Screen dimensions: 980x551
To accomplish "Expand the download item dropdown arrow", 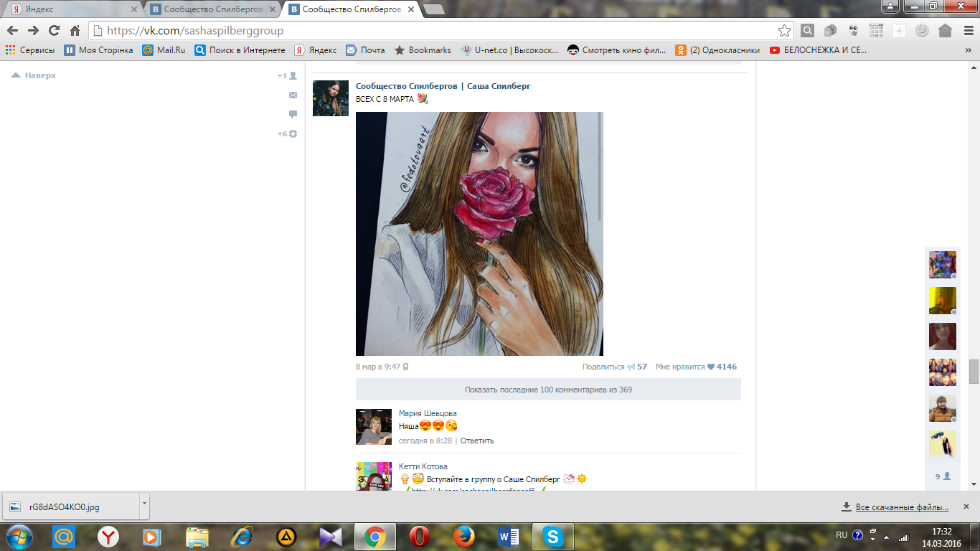I will (144, 507).
